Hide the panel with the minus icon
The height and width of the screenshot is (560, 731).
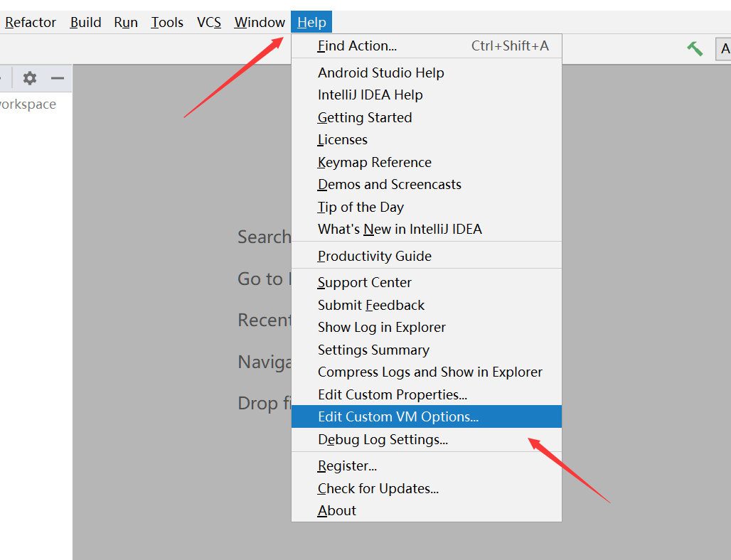coord(58,78)
